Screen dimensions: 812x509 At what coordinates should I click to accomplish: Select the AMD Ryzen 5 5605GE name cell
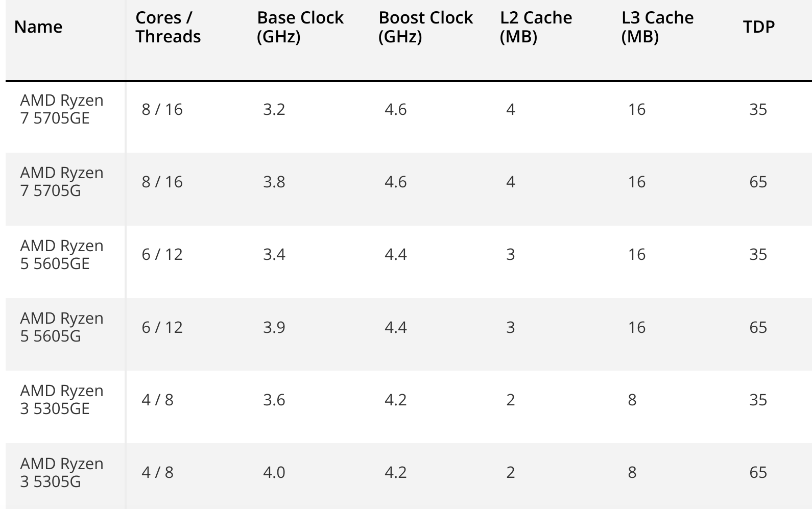pos(62,255)
